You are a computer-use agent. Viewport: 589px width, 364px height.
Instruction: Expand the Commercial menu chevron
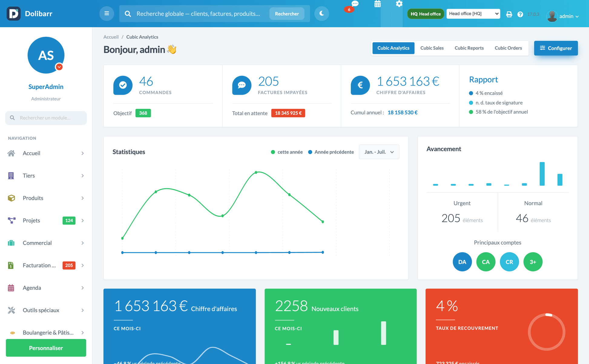(x=82, y=243)
